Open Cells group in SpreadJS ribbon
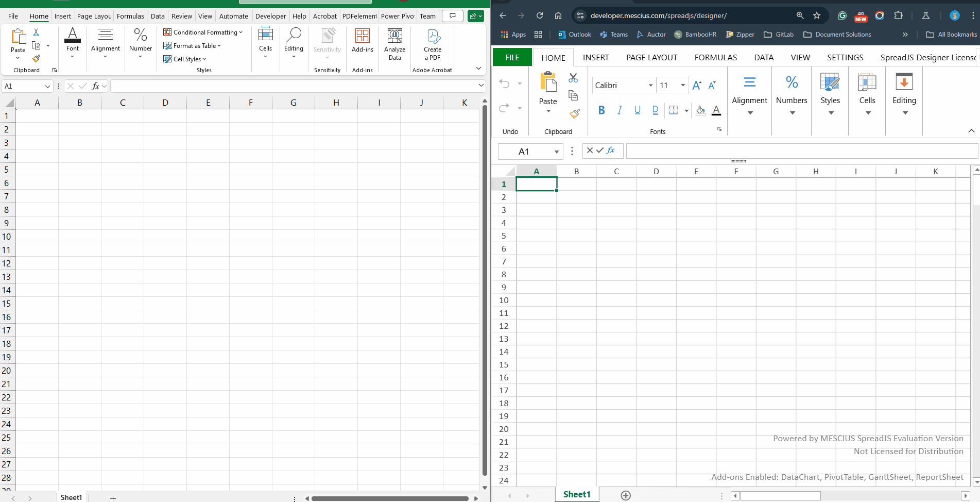This screenshot has height=502, width=980. pyautogui.click(x=867, y=94)
